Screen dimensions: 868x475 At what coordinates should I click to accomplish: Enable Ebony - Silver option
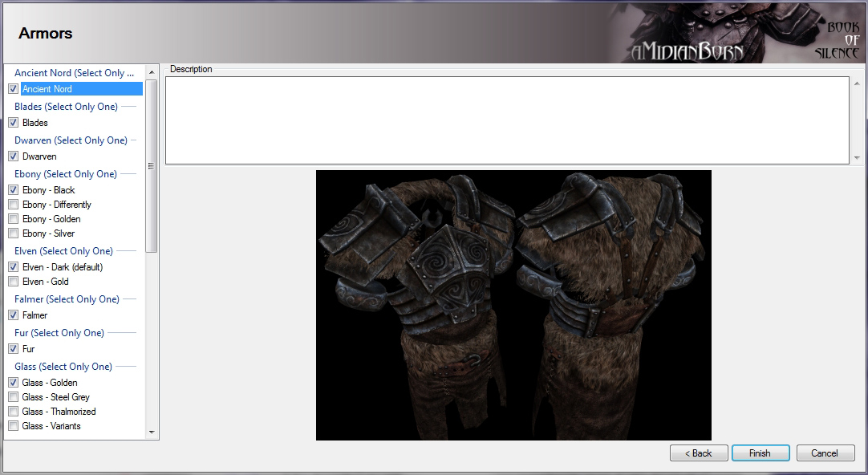pos(14,233)
